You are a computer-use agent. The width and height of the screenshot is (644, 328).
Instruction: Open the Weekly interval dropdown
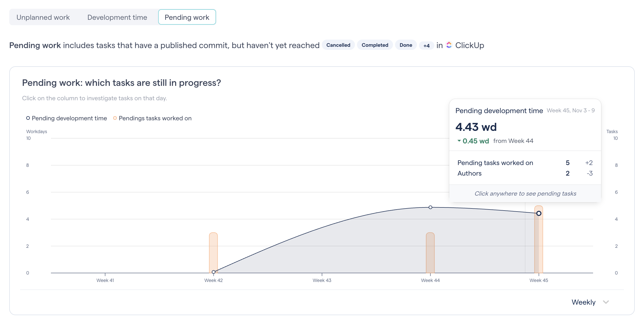(583, 302)
